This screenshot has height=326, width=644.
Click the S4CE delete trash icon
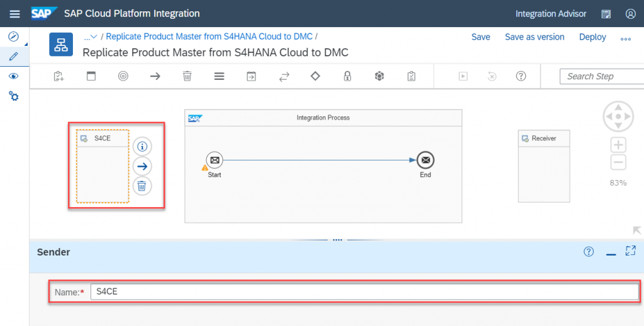click(x=142, y=186)
